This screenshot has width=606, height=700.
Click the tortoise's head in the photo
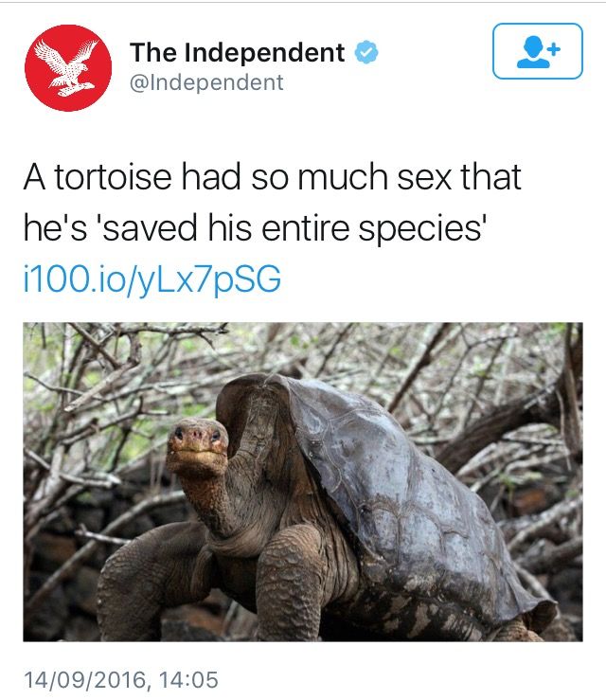(197, 448)
